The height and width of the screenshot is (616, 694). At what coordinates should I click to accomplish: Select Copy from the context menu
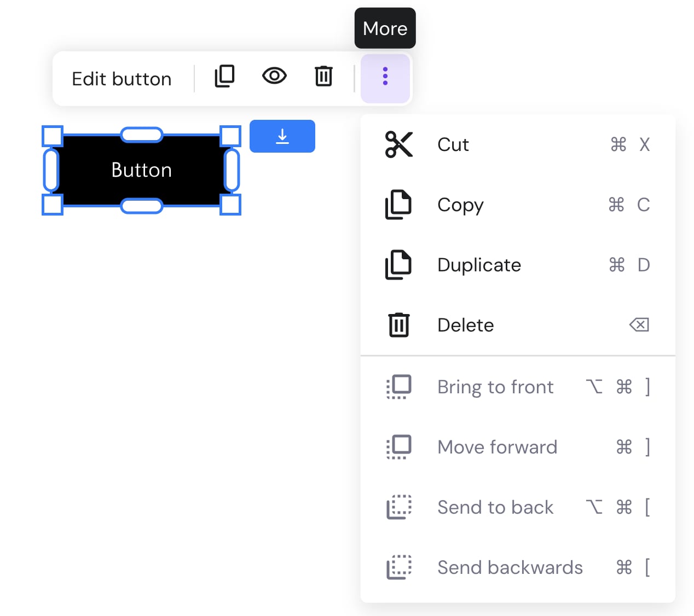tap(460, 205)
